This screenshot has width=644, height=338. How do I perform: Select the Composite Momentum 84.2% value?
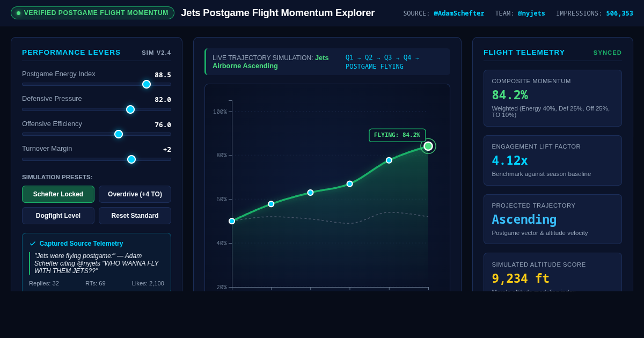pos(510,95)
